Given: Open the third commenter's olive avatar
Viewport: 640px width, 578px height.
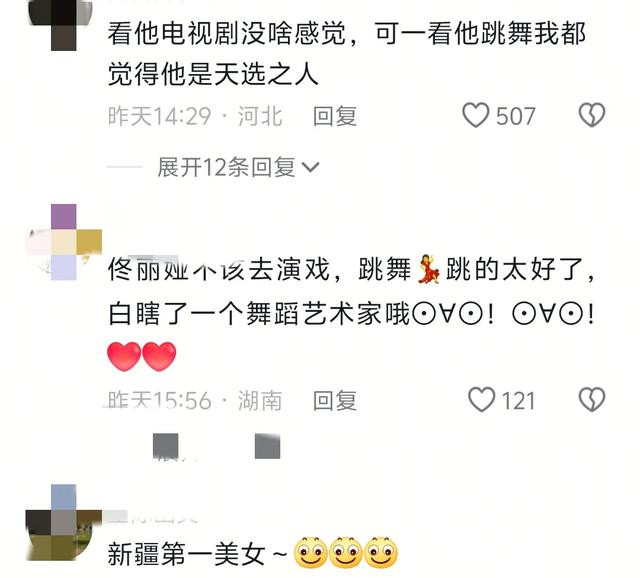Looking at the screenshot, I should click(x=63, y=523).
